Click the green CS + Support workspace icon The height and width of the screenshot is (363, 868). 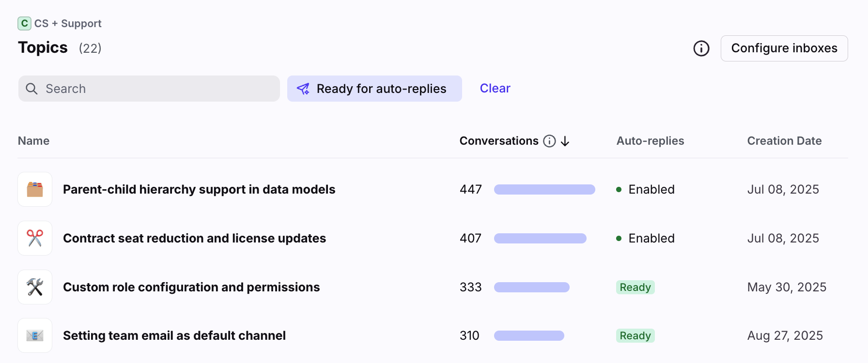click(x=24, y=23)
